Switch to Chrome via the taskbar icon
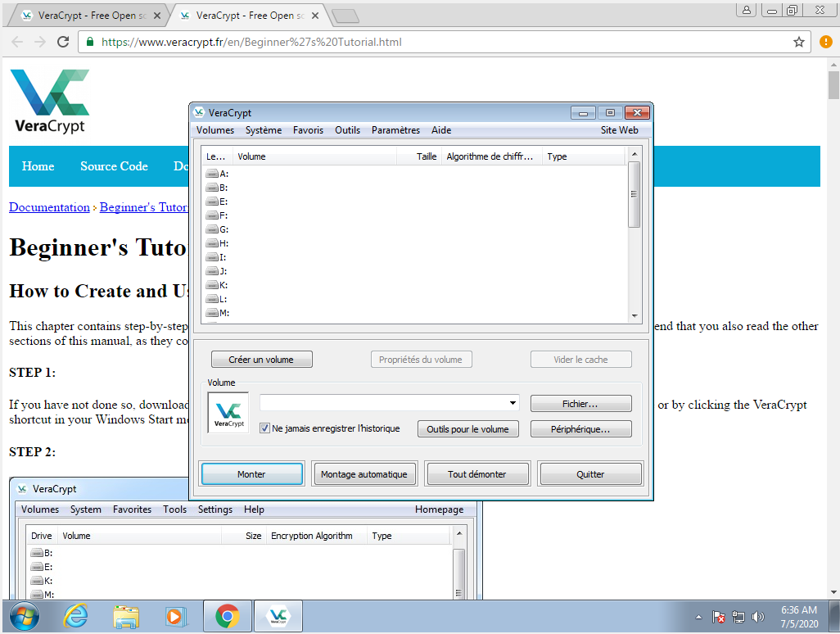Image resolution: width=840 pixels, height=634 pixels. click(x=227, y=616)
